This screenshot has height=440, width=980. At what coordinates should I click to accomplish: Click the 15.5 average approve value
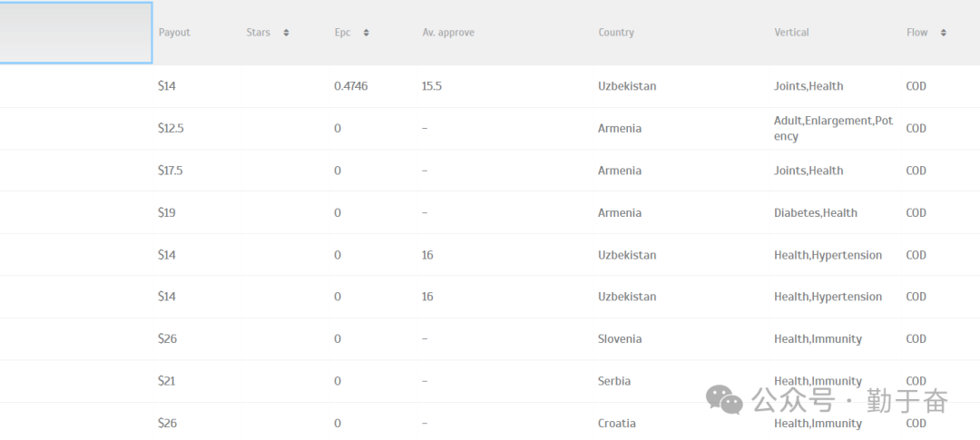(x=432, y=86)
